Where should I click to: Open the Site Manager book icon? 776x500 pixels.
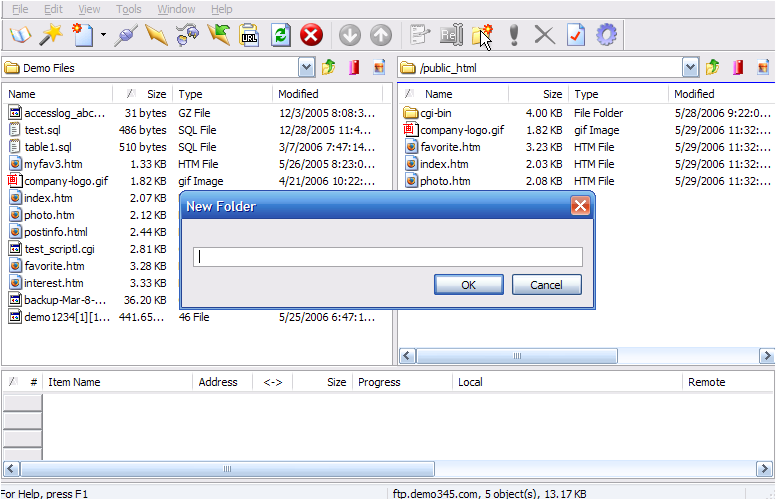coord(21,35)
